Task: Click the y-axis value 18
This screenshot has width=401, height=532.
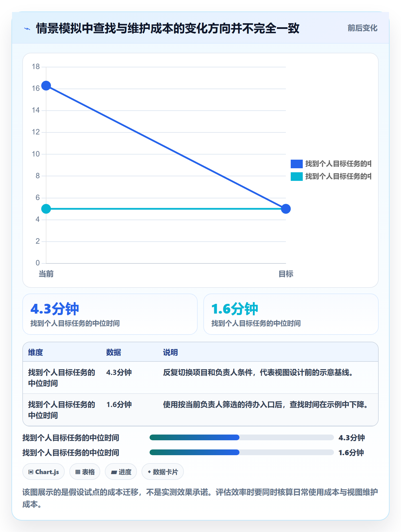Action: tap(36, 66)
